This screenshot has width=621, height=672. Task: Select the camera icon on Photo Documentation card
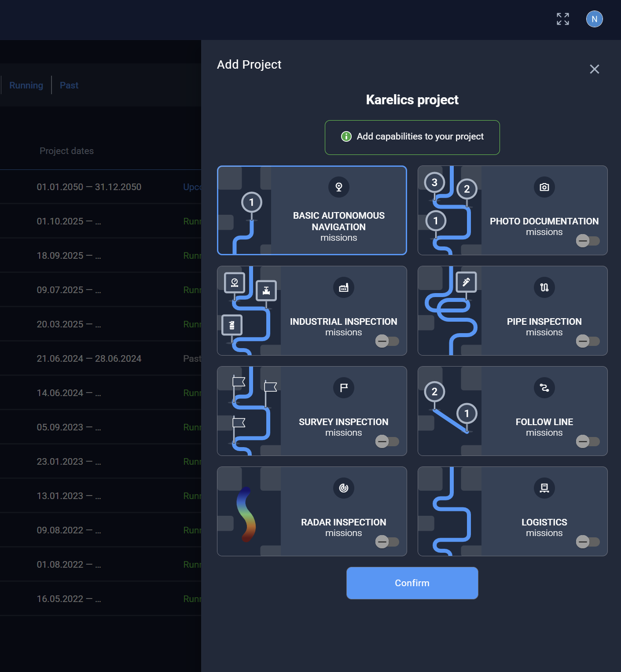(544, 187)
